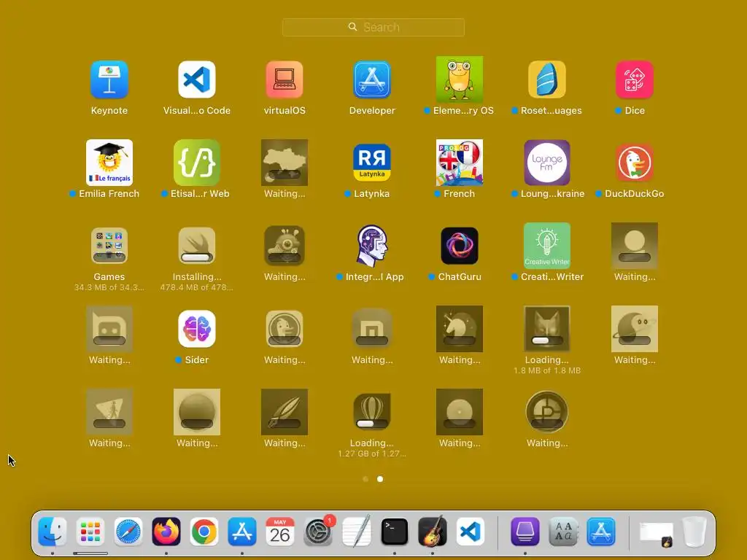Open the Keynote app
The height and width of the screenshot is (560, 747).
click(109, 79)
